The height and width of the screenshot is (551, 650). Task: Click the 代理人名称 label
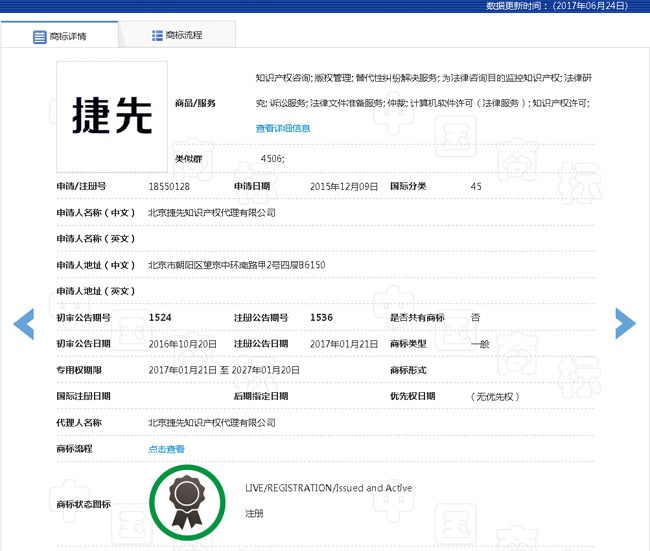pyautogui.click(x=79, y=423)
